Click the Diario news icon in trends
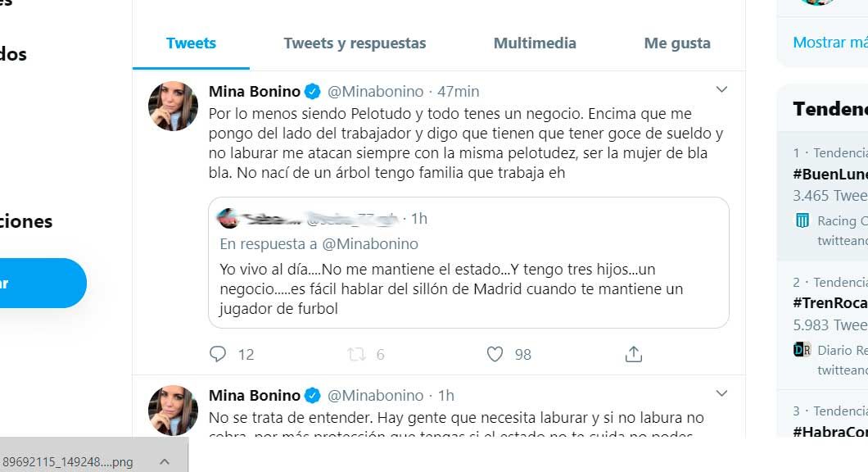Screen dimensions: 868x472 click(802, 350)
